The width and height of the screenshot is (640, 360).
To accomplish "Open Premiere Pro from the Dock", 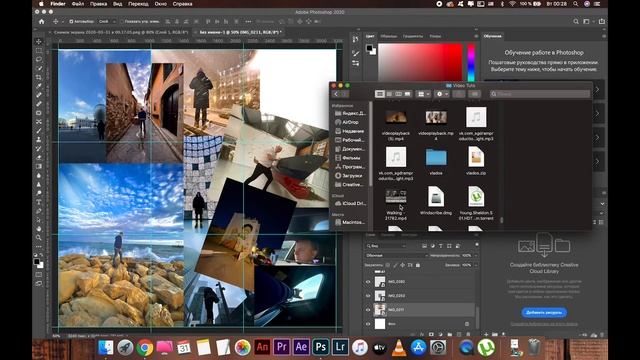I will [x=281, y=347].
